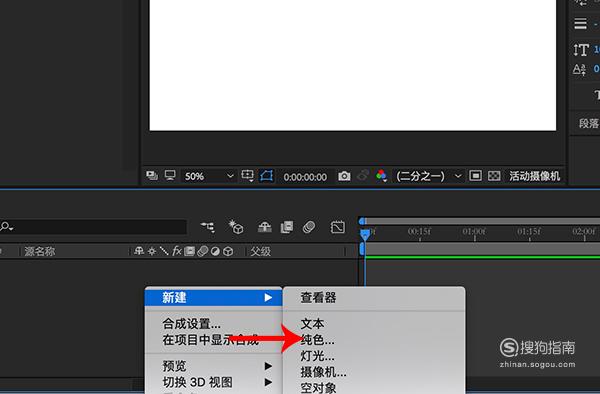Click the 源名称 column header
600x394 pixels.
point(40,251)
